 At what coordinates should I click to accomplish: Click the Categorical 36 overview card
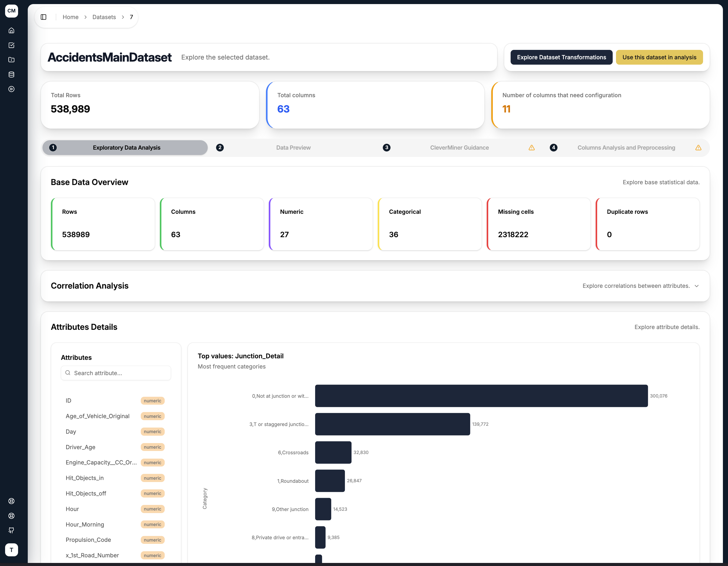pos(430,224)
